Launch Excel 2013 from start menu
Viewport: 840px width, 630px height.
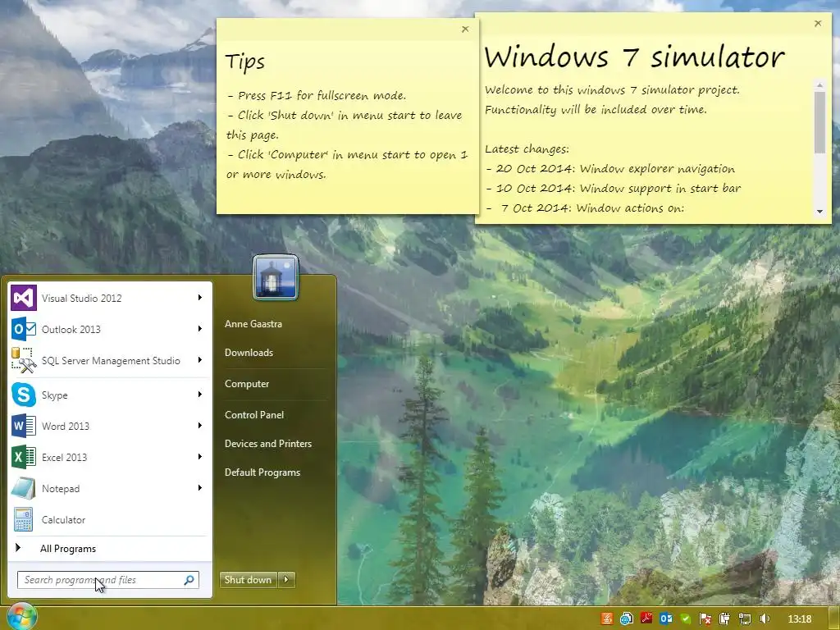coord(110,457)
